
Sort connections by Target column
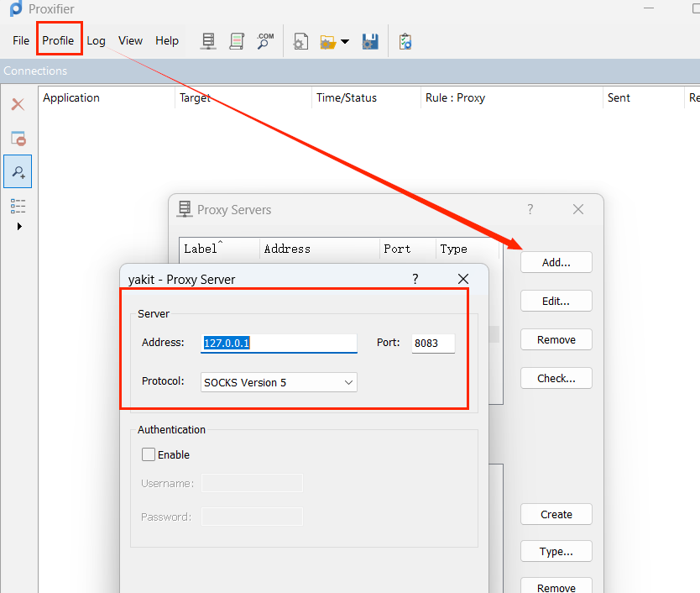[243, 98]
